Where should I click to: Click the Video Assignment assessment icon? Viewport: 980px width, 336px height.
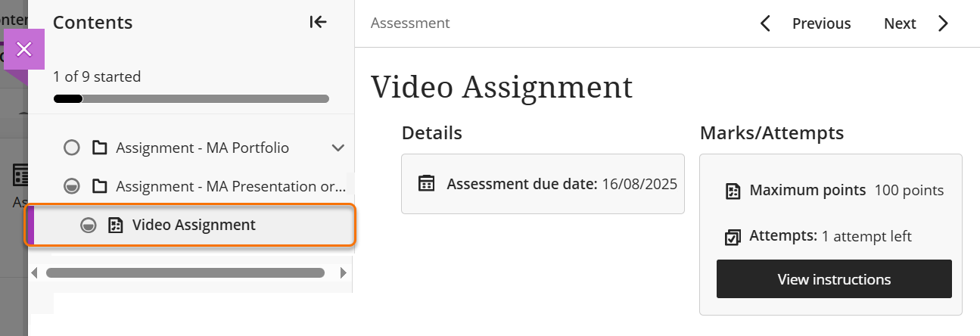click(x=116, y=225)
